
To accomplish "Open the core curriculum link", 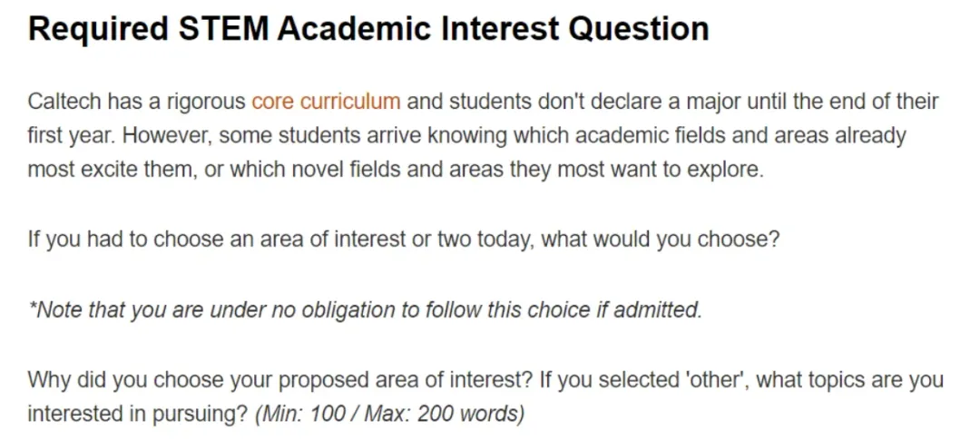I will (x=326, y=102).
